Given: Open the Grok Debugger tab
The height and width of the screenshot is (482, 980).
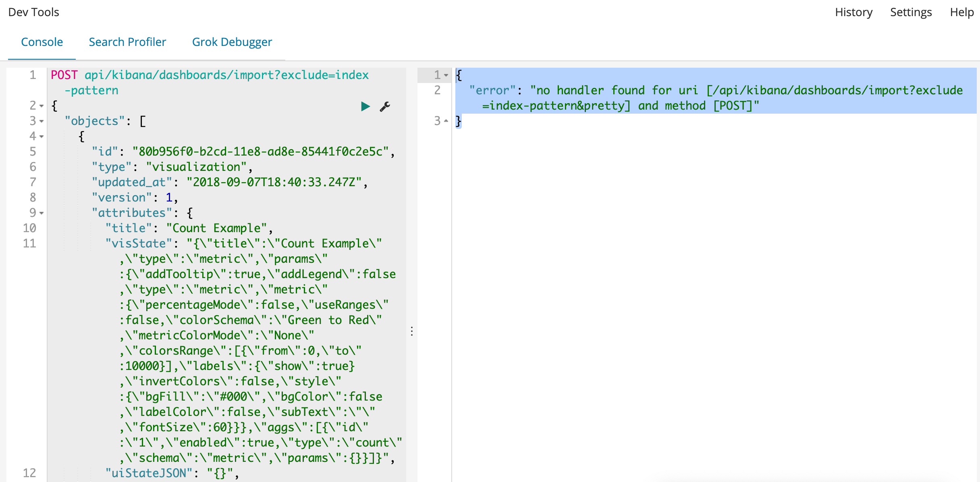Looking at the screenshot, I should (232, 42).
